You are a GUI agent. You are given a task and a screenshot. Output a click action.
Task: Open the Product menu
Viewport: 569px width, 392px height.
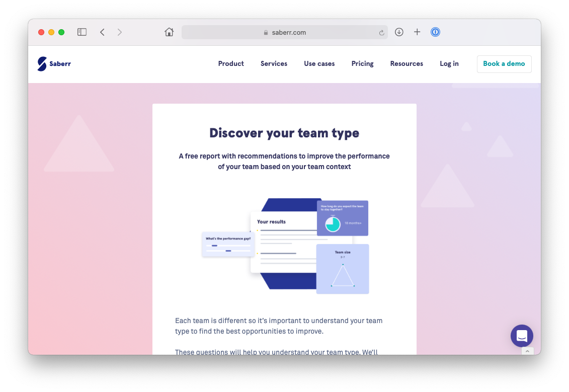(x=231, y=63)
